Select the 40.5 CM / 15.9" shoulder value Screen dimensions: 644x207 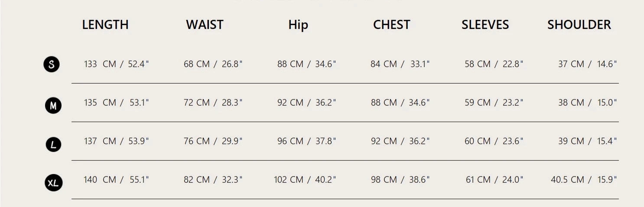[584, 180]
